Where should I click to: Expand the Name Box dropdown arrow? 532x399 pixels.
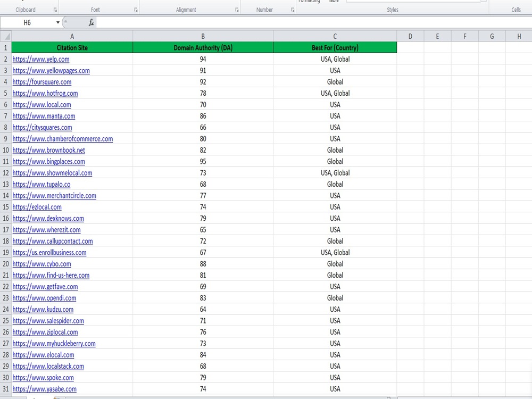(x=57, y=22)
